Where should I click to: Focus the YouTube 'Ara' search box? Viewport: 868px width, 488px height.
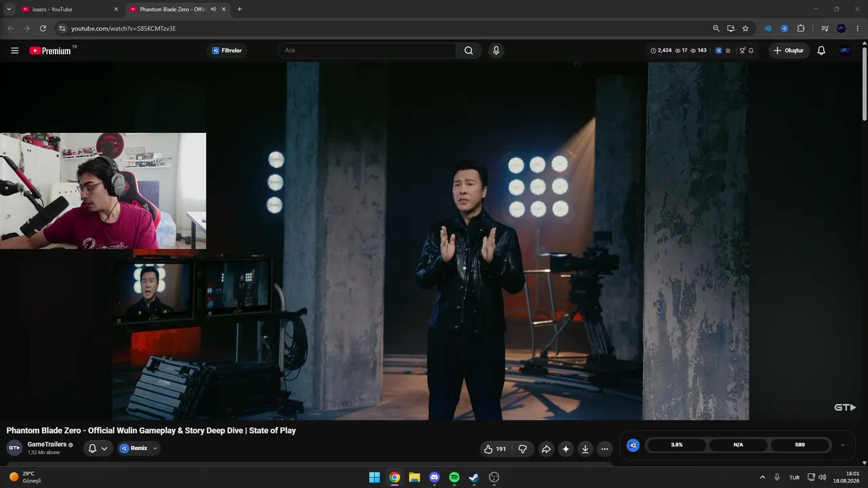pyautogui.click(x=367, y=51)
